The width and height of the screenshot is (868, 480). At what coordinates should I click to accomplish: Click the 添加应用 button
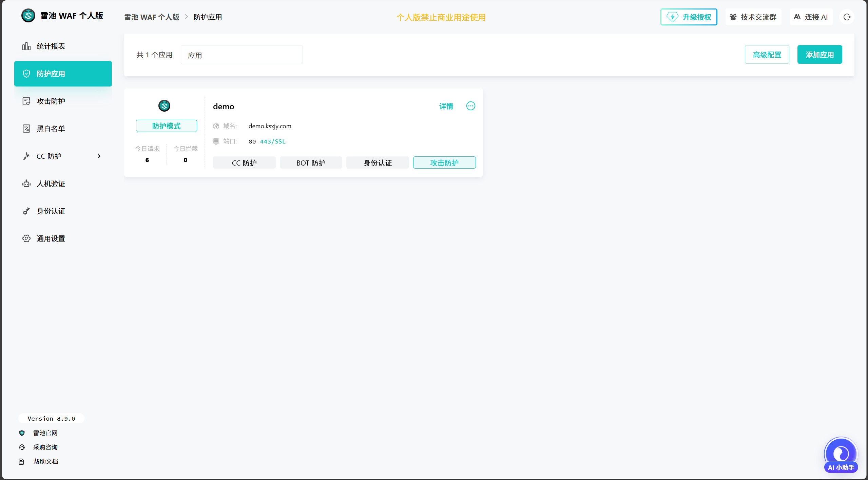pyautogui.click(x=819, y=54)
